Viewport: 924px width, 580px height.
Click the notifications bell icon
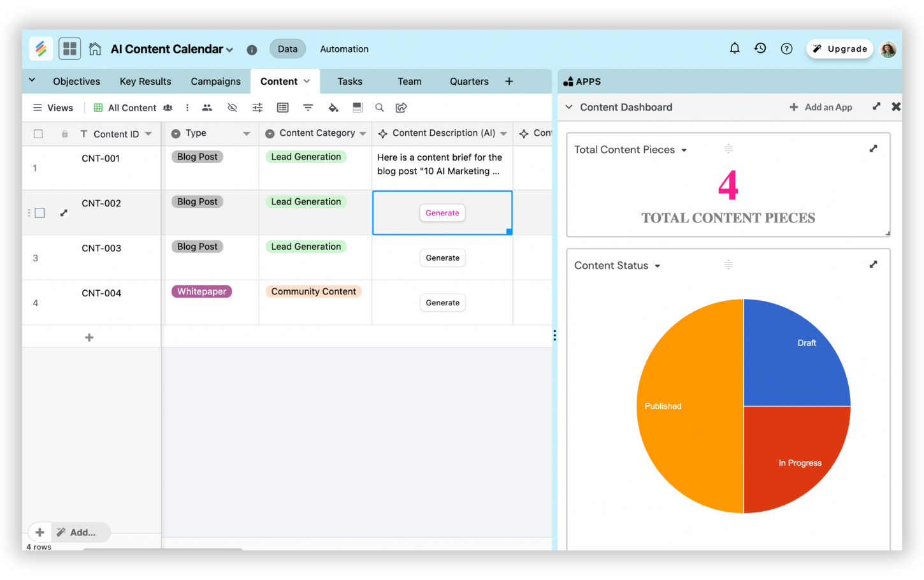point(734,48)
